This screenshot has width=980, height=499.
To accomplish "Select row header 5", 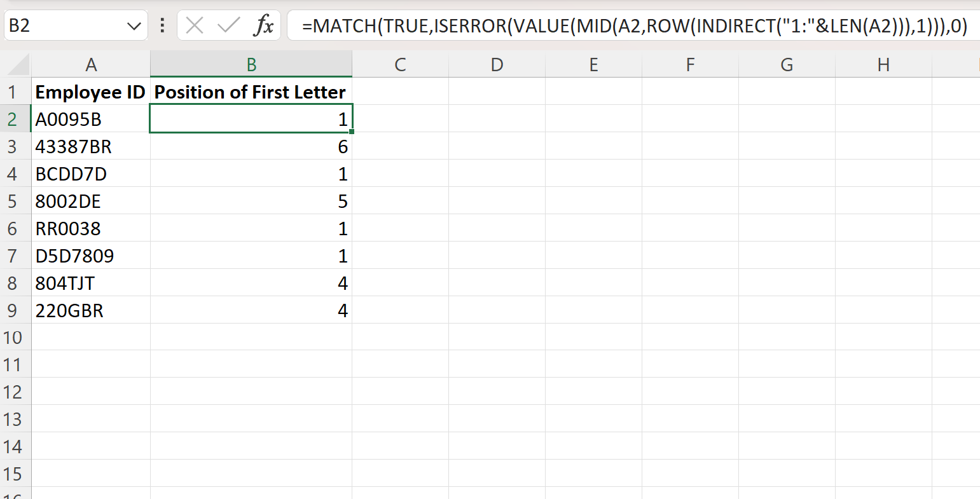I will [14, 201].
